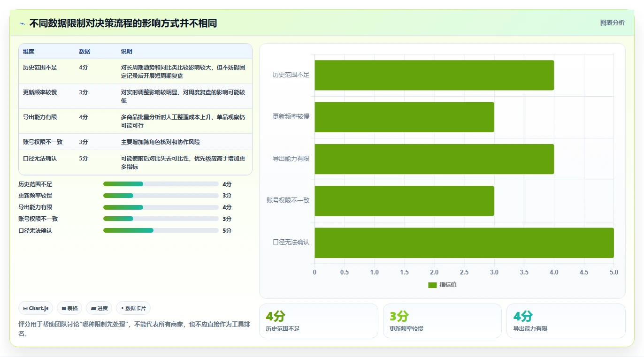Screen dimensions: 644x357
Task: Click the 更新频率较慢 label on the chart's Y axis
Action: 291,117
